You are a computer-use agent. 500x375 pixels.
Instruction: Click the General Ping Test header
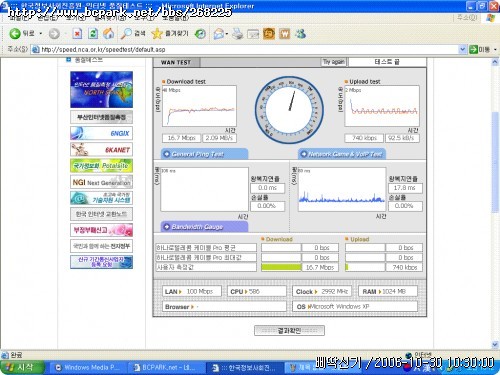204,154
